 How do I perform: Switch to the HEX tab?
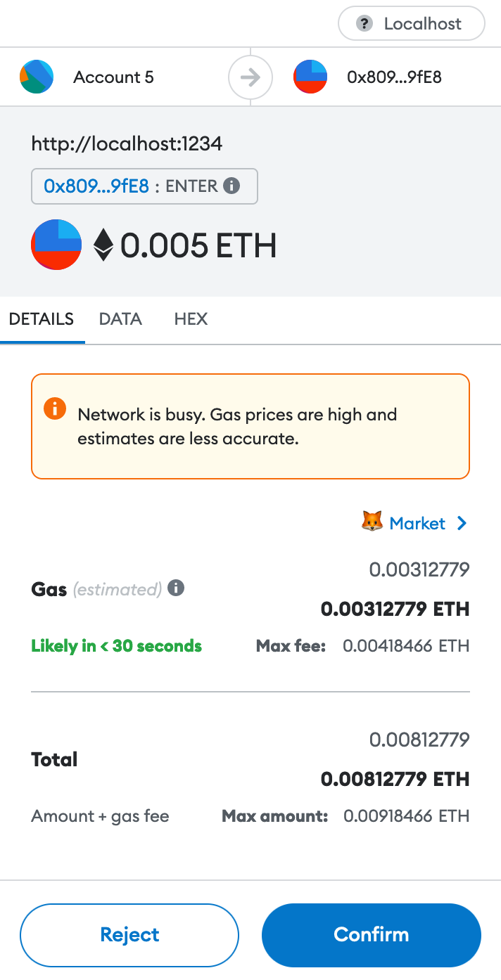click(191, 319)
